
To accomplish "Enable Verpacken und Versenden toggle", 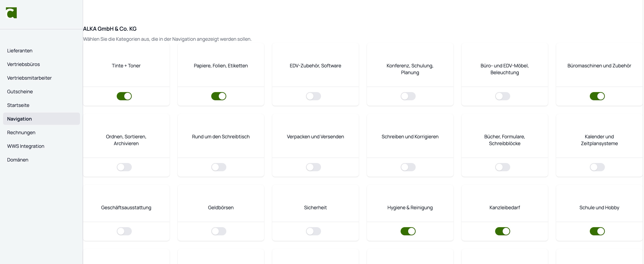I will (313, 167).
